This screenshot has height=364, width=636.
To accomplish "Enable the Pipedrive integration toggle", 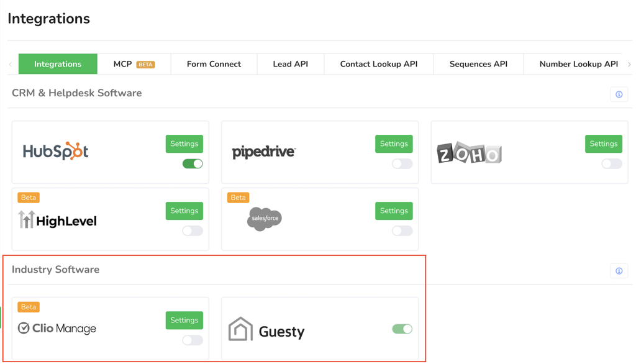I will [x=402, y=163].
